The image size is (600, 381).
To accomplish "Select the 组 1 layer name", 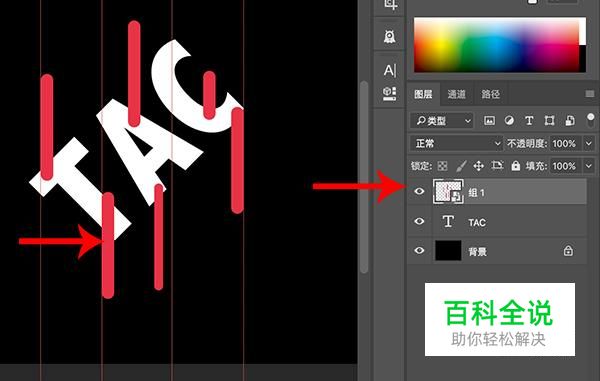I will (x=476, y=192).
